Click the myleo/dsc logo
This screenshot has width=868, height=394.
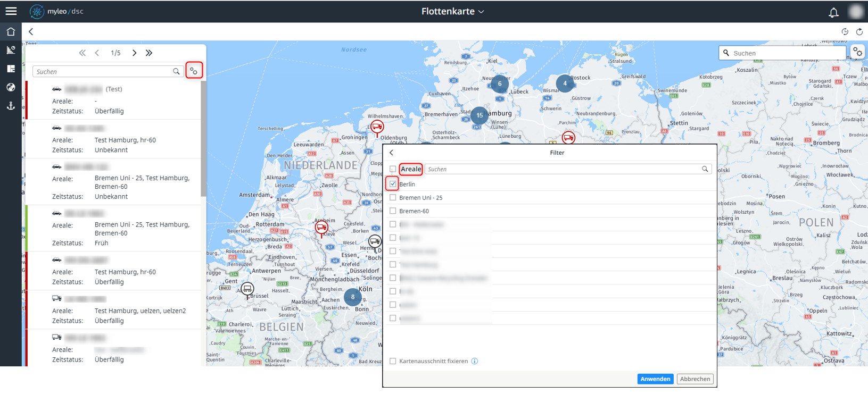[57, 11]
